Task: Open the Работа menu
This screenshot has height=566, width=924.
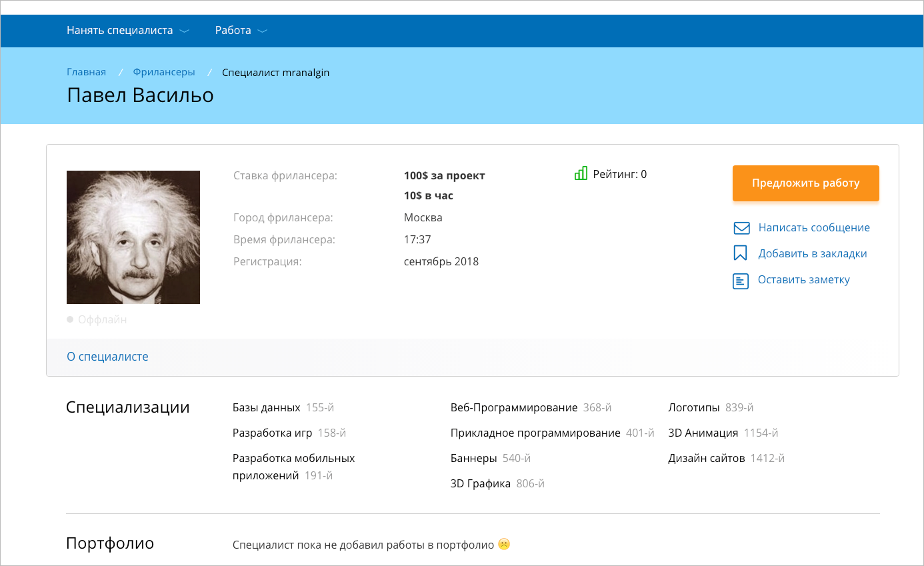Action: pyautogui.click(x=233, y=31)
